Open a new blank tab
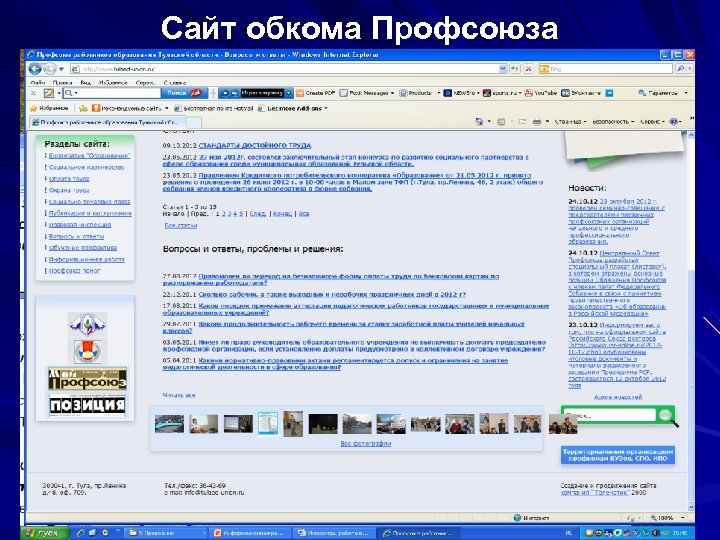Viewport: 720px width, 540px height. click(x=193, y=122)
